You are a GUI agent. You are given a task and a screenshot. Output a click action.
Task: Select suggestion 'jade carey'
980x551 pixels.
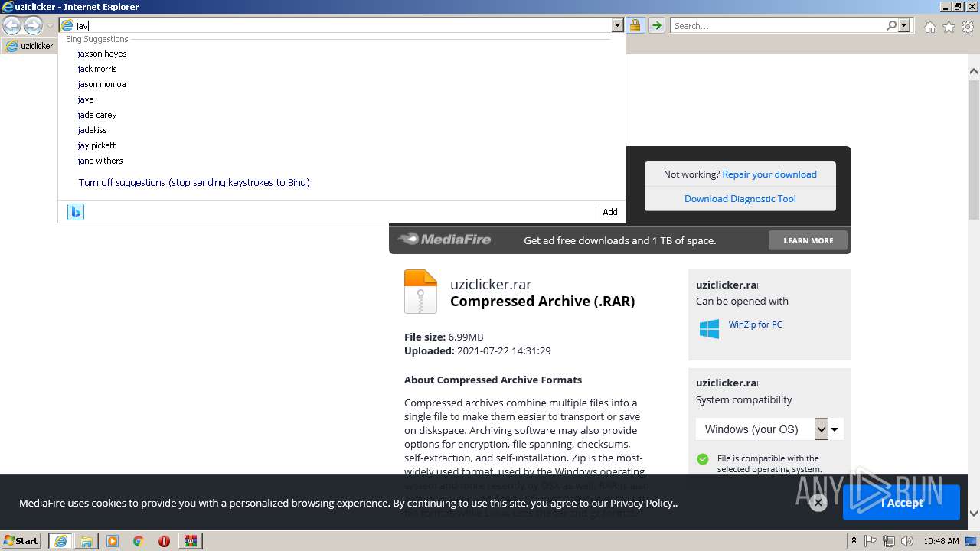pyautogui.click(x=97, y=115)
